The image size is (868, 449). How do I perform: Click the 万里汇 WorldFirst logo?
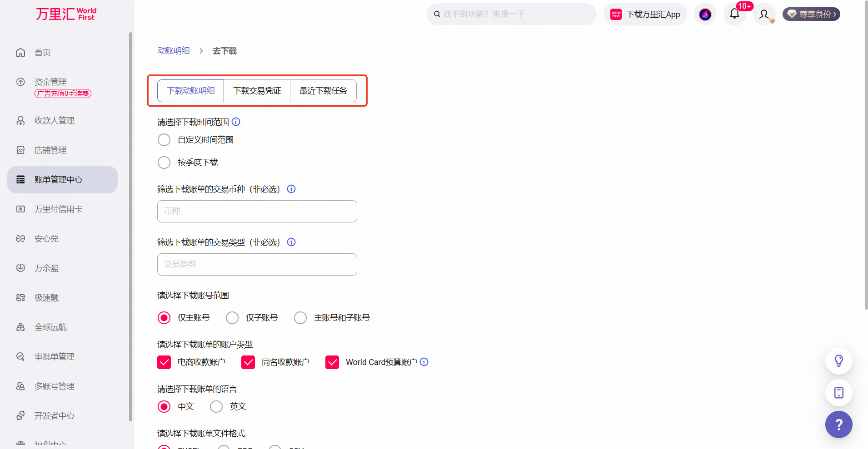tap(66, 14)
